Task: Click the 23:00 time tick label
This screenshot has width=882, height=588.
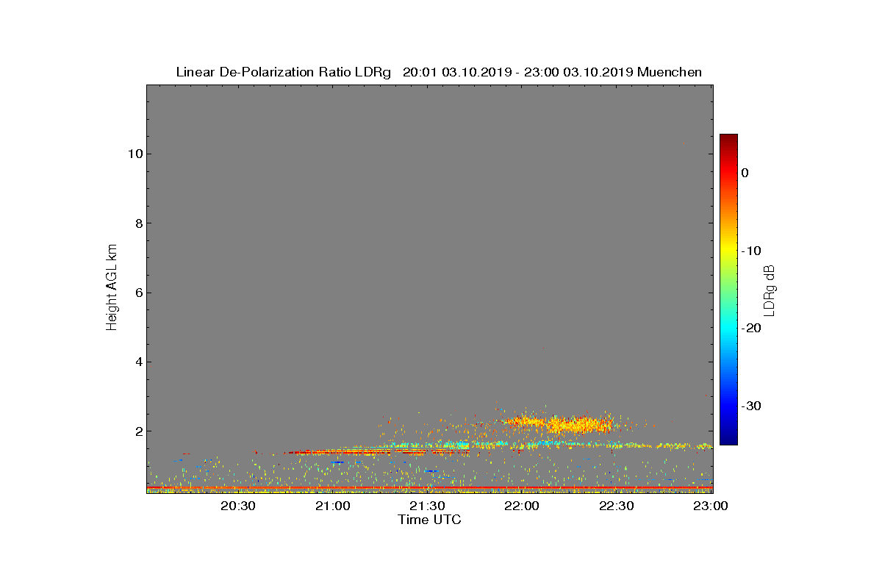Action: click(x=711, y=506)
